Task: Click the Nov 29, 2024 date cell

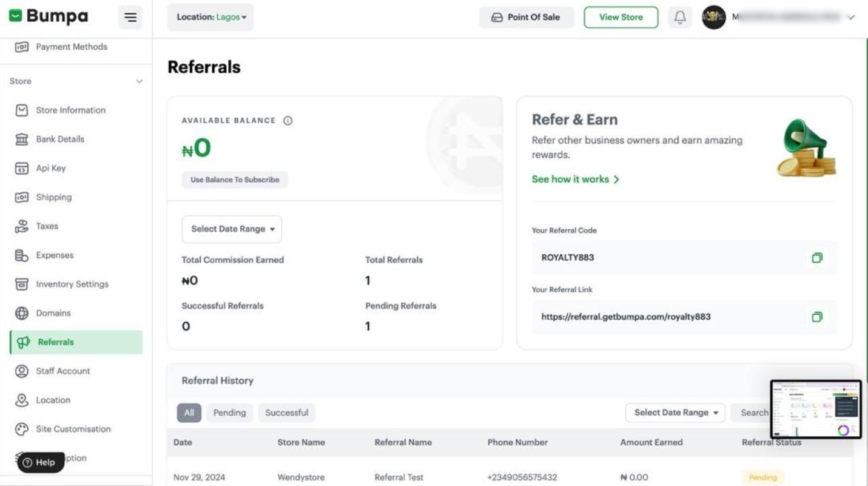Action: (199, 478)
